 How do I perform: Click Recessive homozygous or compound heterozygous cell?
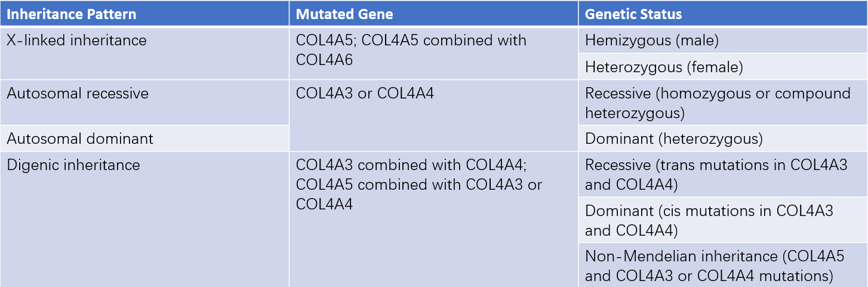click(723, 103)
